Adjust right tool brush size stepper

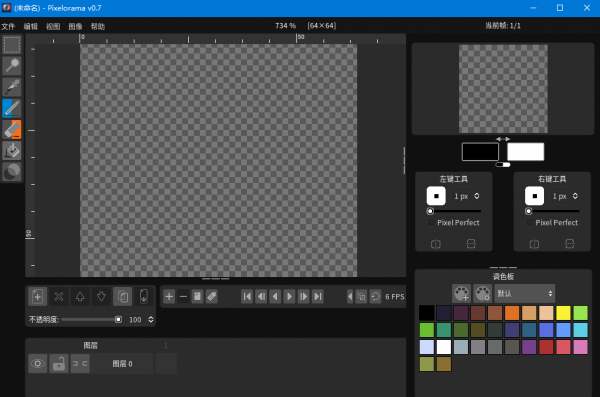(x=575, y=196)
